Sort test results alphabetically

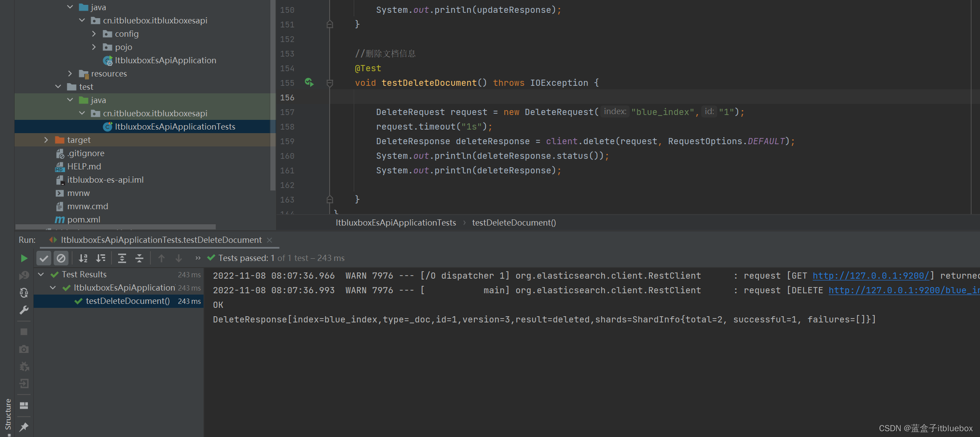coord(83,258)
